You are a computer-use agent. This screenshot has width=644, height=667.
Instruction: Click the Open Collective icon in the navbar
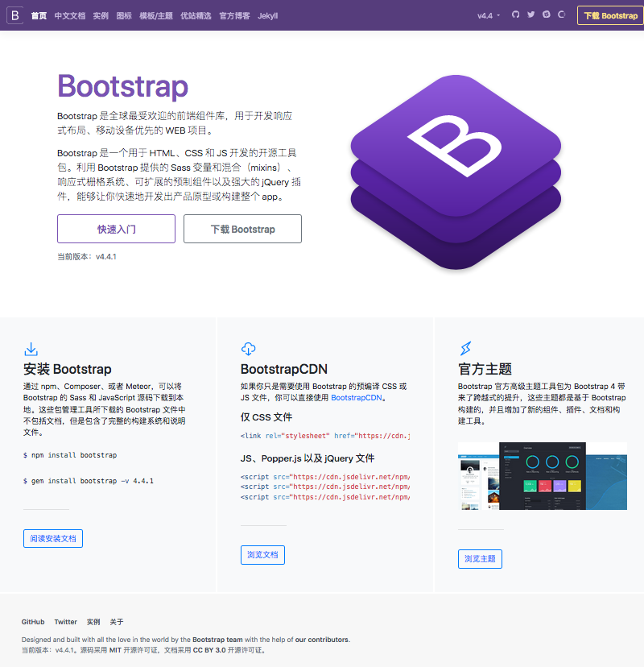562,14
